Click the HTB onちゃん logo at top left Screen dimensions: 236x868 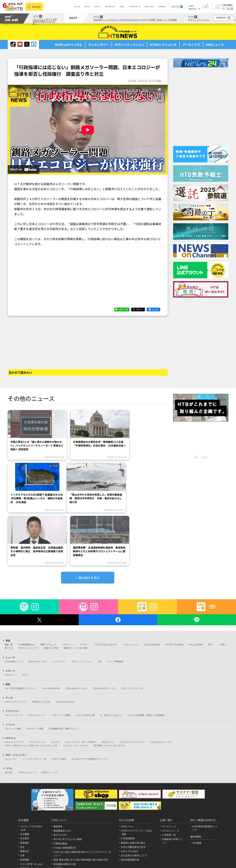click(12, 6)
